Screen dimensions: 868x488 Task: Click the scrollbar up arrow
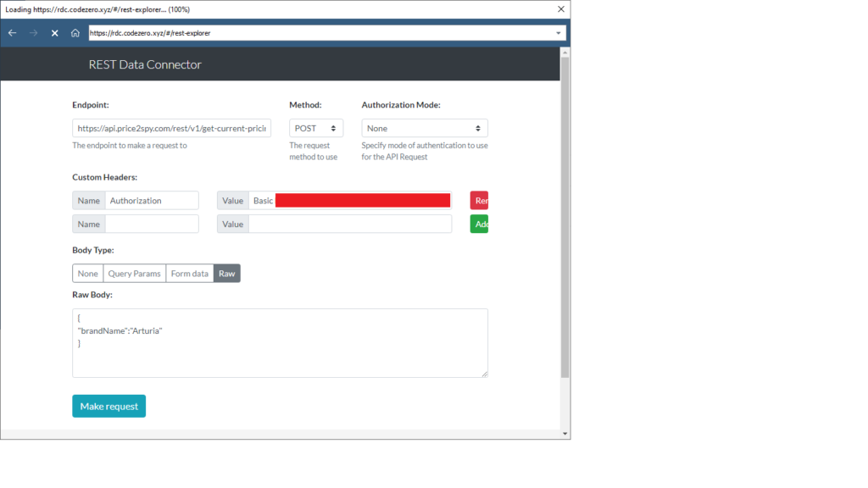tap(565, 52)
